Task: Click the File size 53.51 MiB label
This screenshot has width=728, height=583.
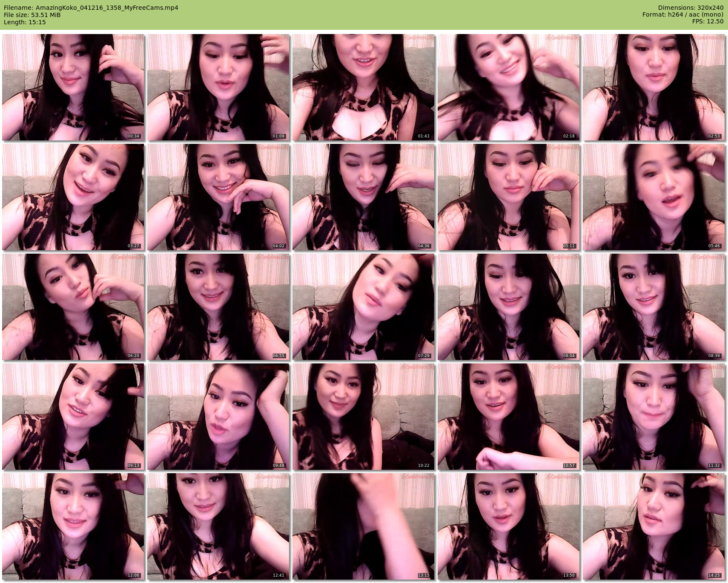Action: [x=32, y=15]
